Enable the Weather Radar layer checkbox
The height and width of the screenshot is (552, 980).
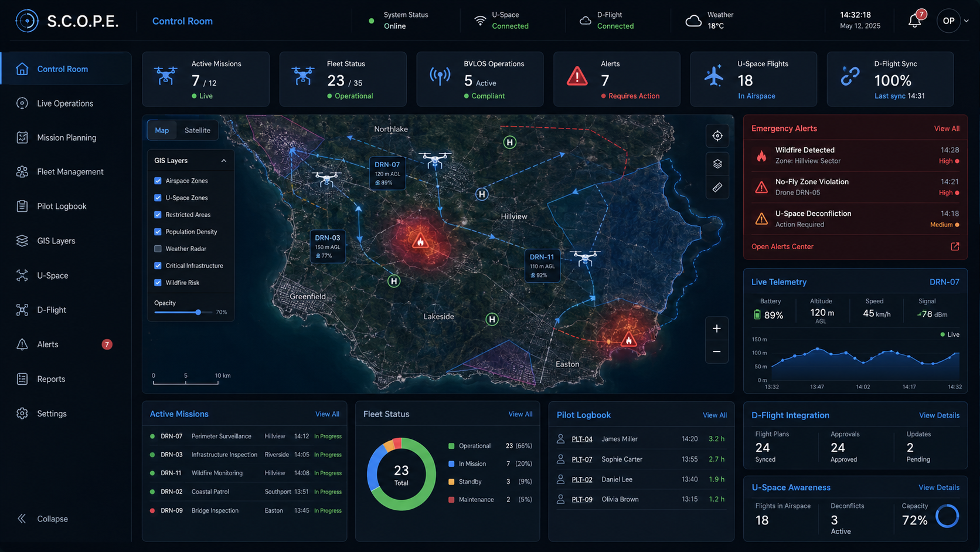point(158,249)
